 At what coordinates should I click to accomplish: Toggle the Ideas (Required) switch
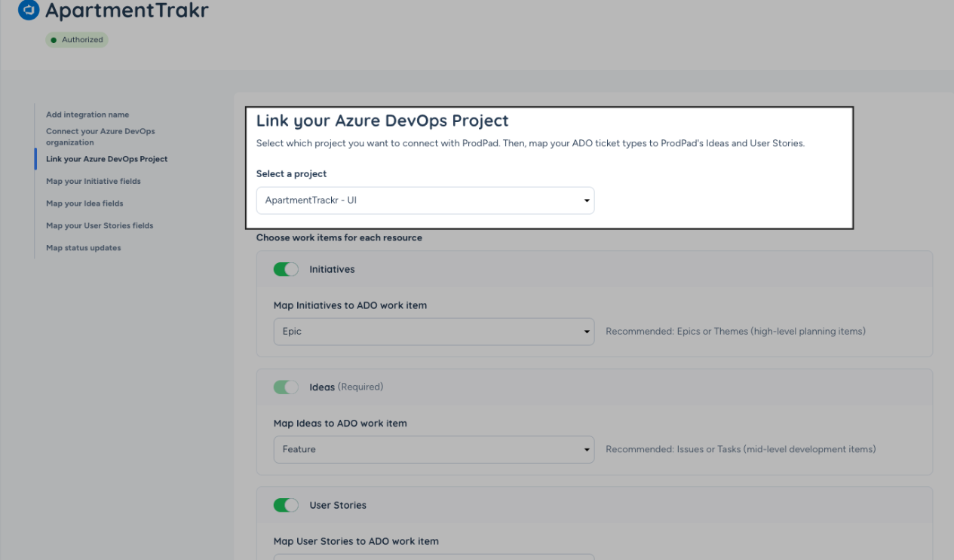point(286,387)
